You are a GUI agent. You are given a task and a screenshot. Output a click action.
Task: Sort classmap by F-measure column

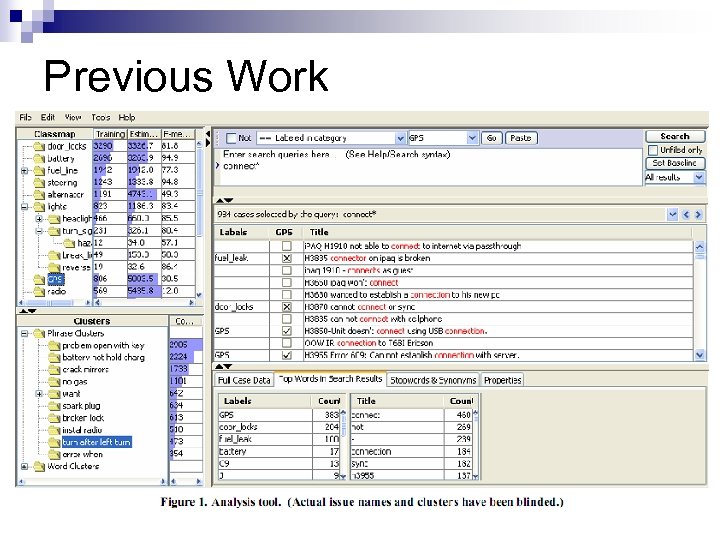pos(177,134)
